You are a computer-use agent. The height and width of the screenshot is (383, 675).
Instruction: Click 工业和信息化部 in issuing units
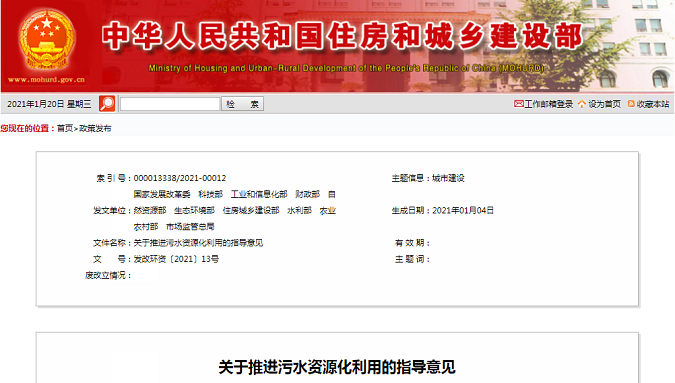(x=259, y=195)
